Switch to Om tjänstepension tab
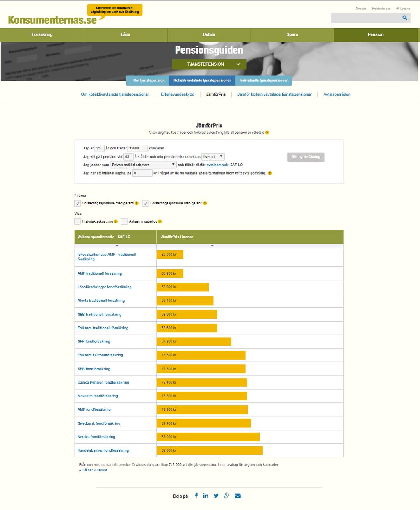 pyautogui.click(x=148, y=80)
